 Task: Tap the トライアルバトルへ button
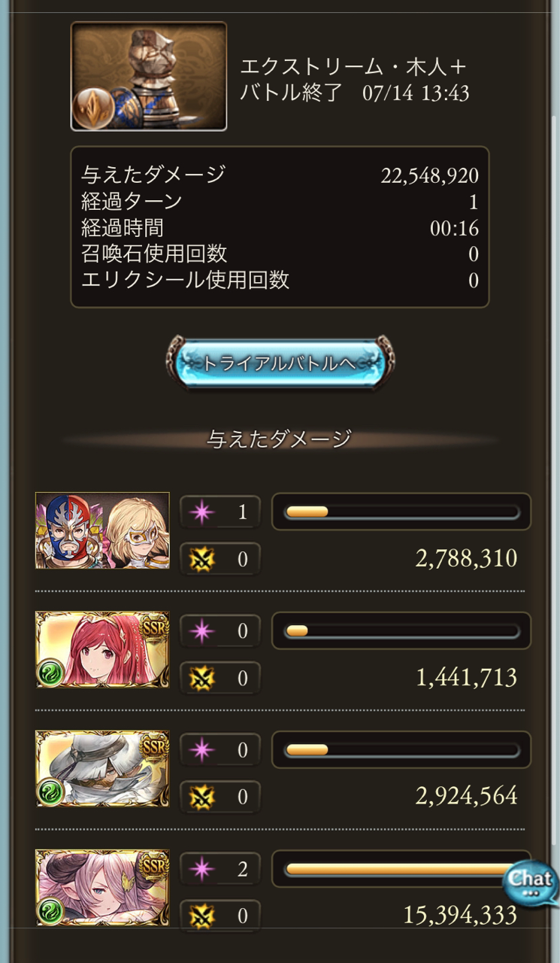tap(280, 363)
